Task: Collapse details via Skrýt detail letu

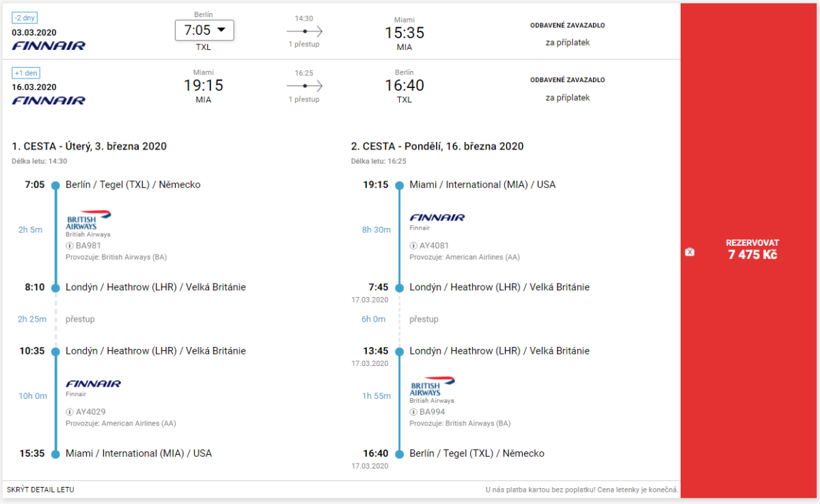Action: click(x=40, y=490)
